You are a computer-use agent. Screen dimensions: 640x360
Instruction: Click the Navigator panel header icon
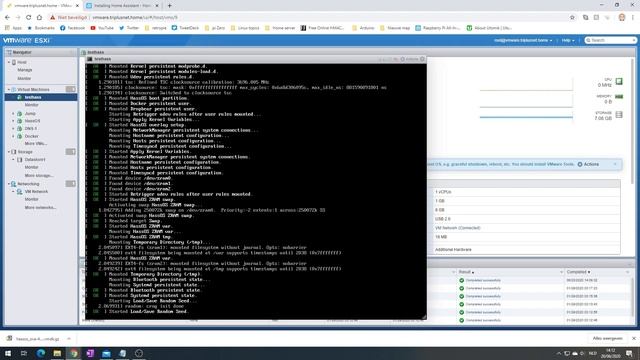point(9,52)
